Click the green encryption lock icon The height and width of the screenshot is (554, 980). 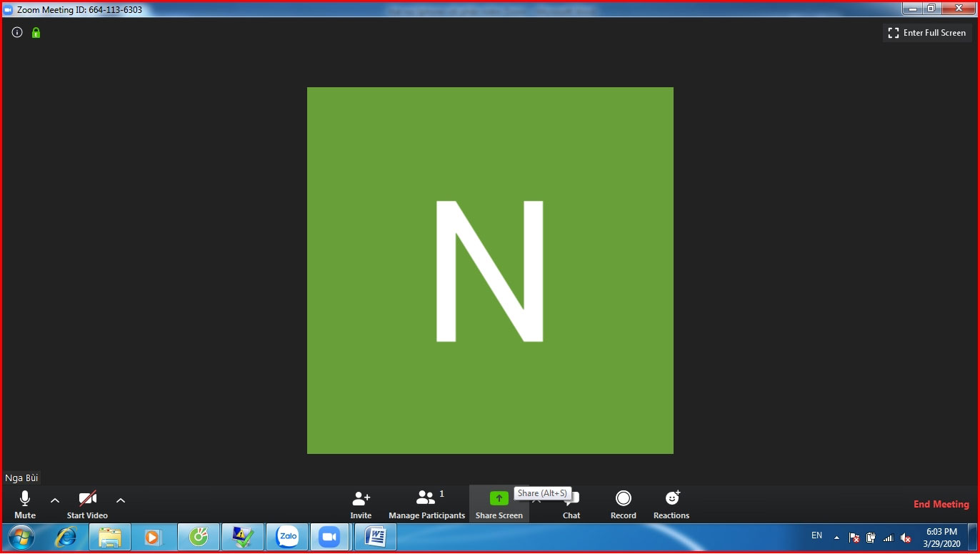(36, 33)
